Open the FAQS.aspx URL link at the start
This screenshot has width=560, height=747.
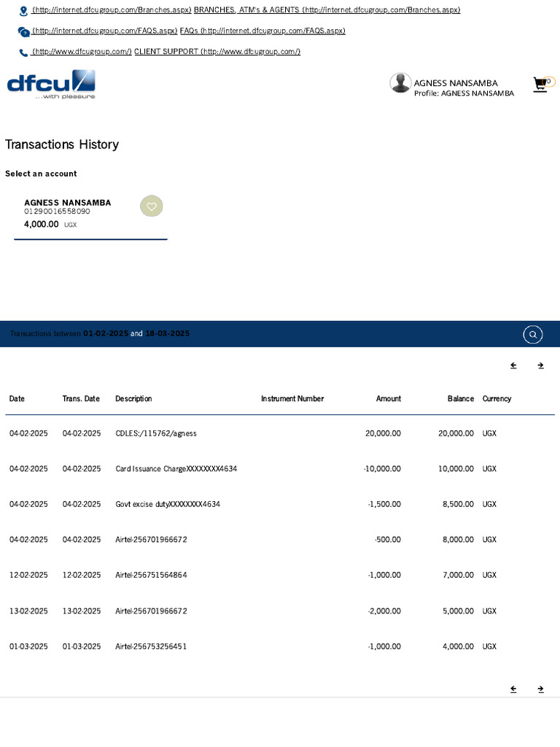[104, 31]
